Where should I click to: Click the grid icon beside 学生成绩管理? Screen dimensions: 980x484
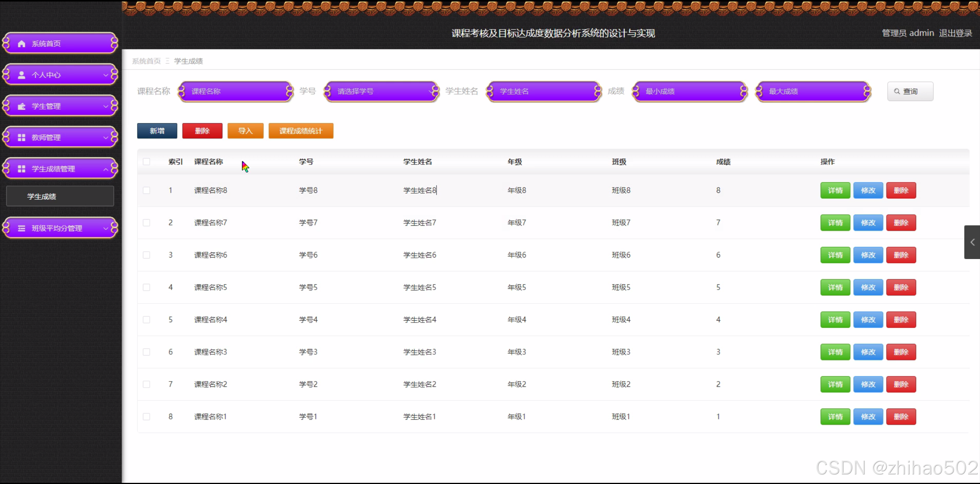coord(21,169)
